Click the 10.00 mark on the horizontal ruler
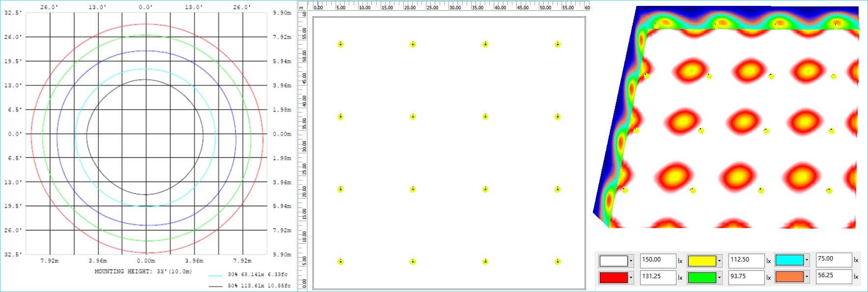The width and height of the screenshot is (868, 292). click(x=364, y=7)
